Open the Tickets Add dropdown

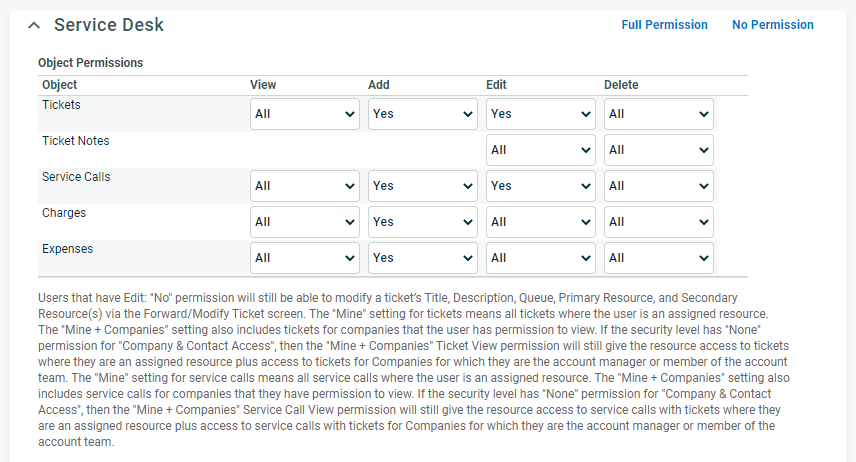[x=423, y=114]
